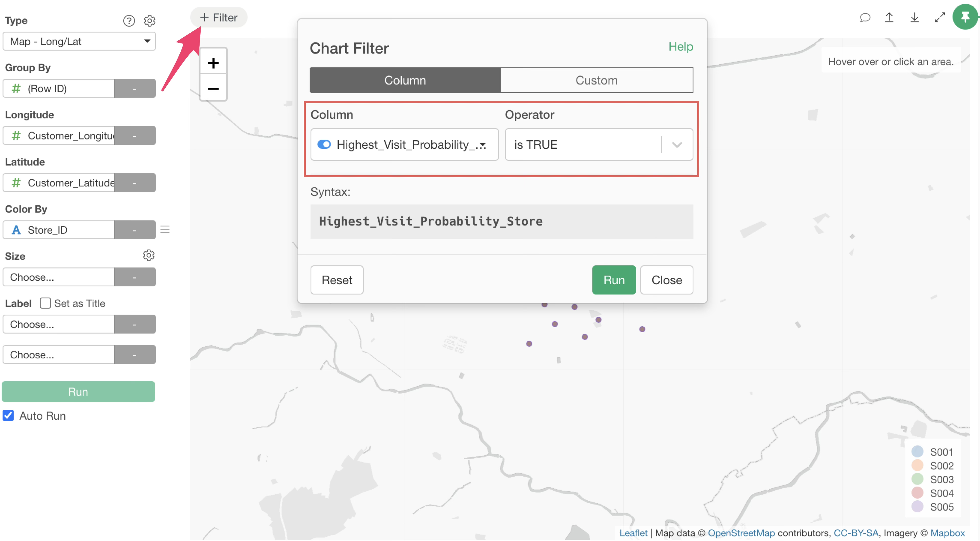Click the green pin button
The image size is (980, 541).
pyautogui.click(x=965, y=17)
